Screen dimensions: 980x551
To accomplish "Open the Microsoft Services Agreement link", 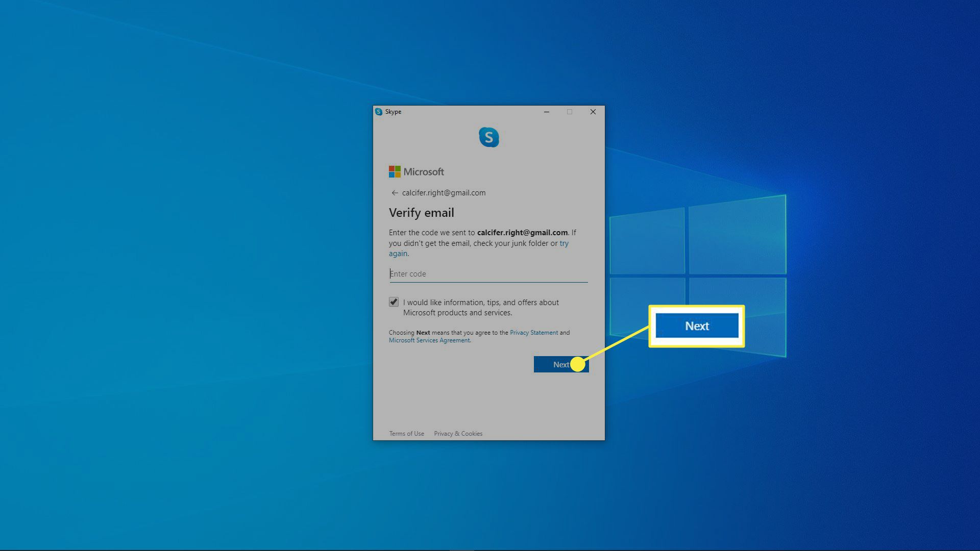I will coord(429,340).
